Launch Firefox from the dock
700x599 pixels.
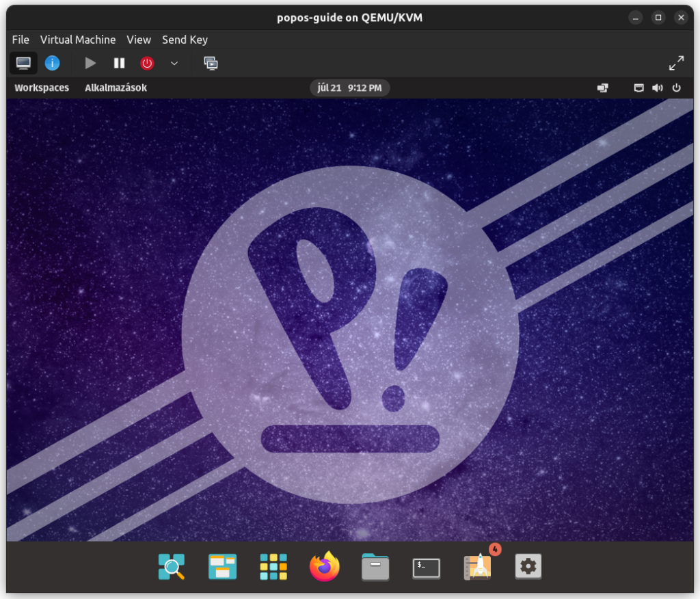[325, 566]
